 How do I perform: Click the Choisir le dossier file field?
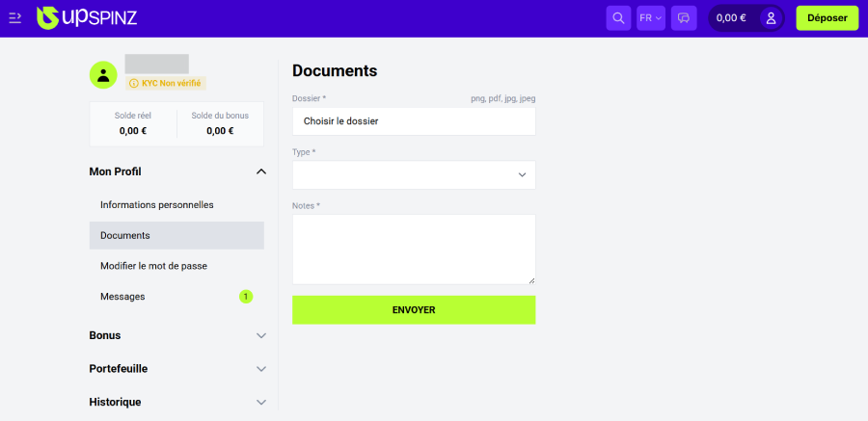(x=413, y=121)
